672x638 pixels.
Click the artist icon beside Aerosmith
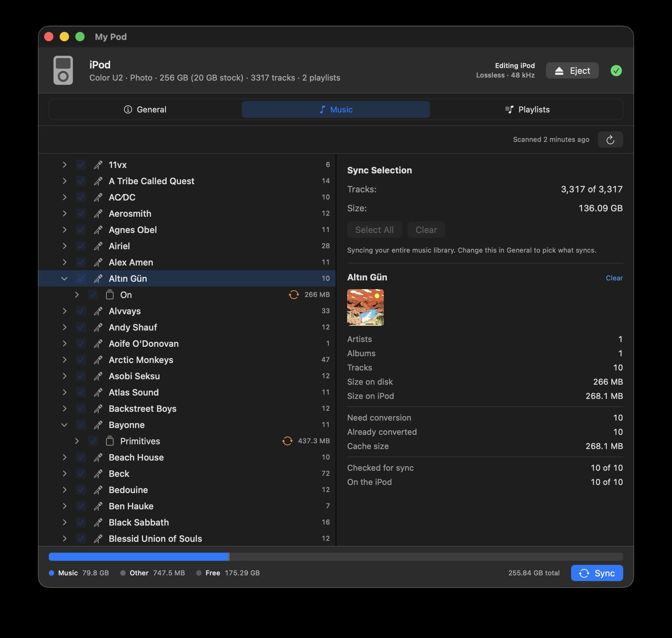click(x=98, y=213)
